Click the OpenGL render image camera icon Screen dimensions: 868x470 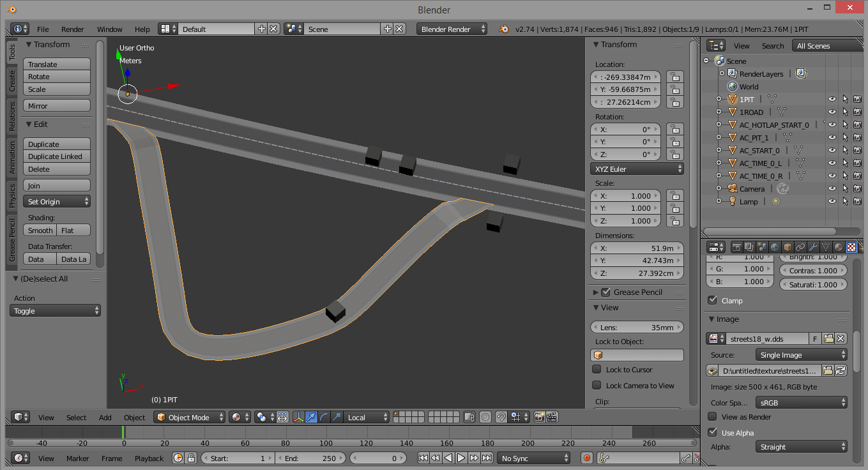tap(539, 417)
